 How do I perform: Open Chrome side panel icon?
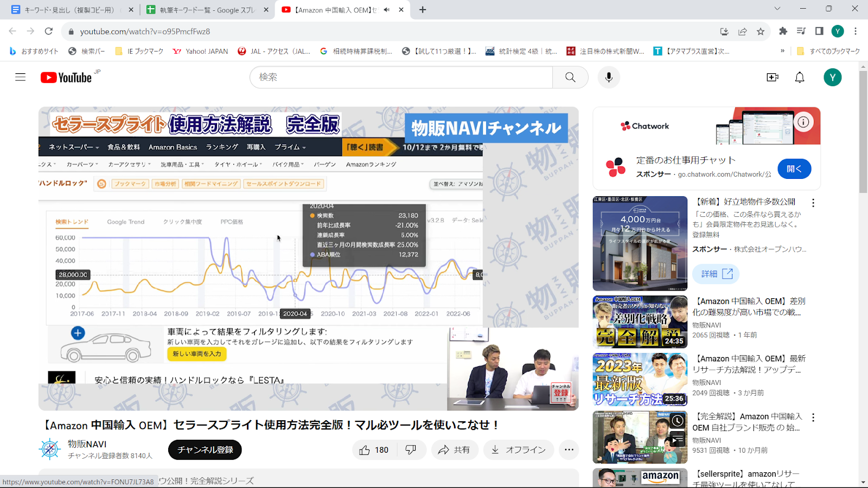click(819, 31)
